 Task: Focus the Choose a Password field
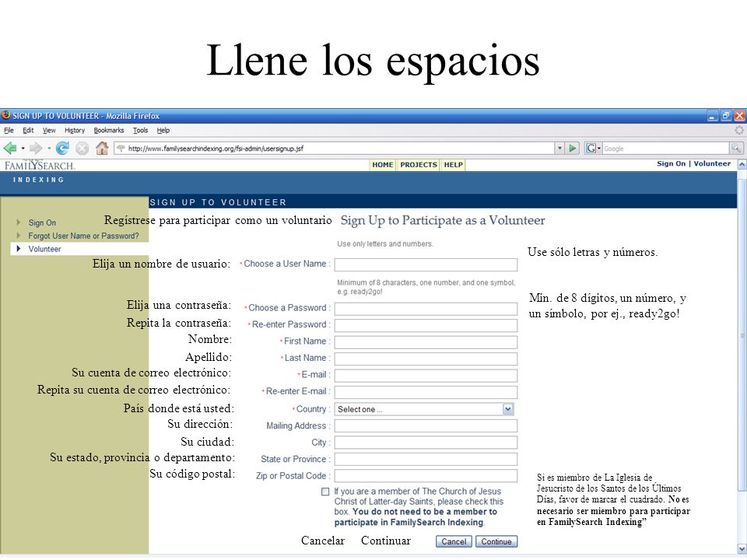click(x=426, y=309)
